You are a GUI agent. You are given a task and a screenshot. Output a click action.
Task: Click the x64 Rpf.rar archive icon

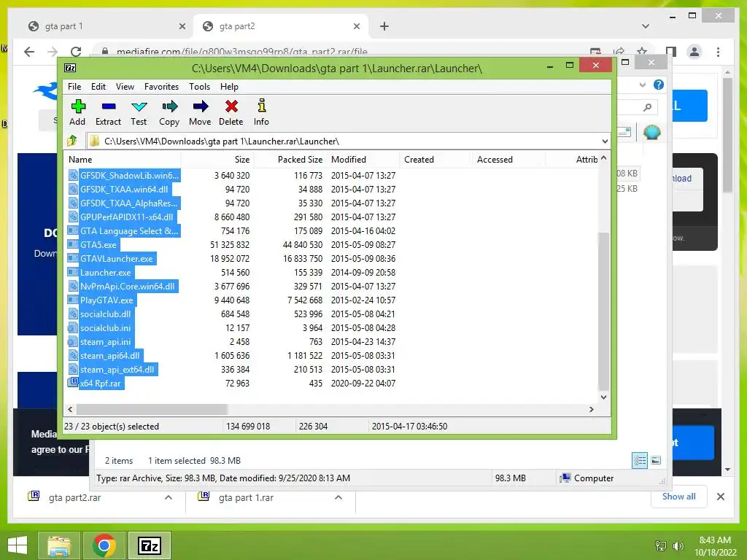73,382
